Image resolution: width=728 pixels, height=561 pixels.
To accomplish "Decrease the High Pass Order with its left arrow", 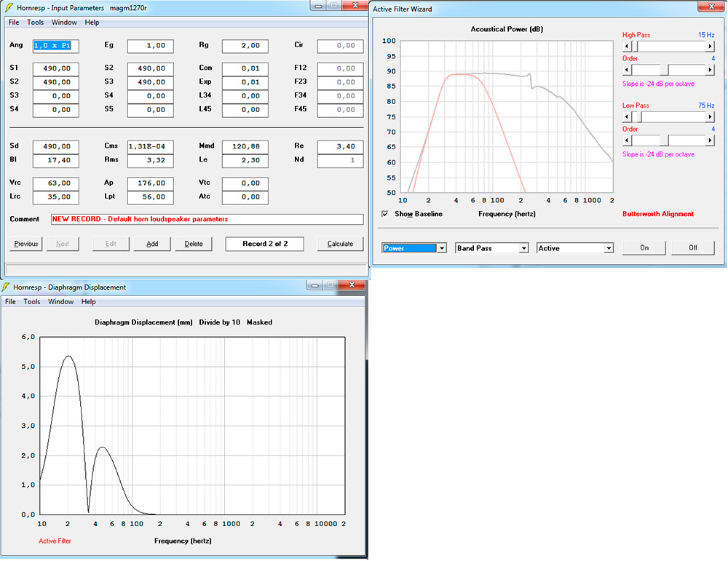I will pyautogui.click(x=627, y=70).
